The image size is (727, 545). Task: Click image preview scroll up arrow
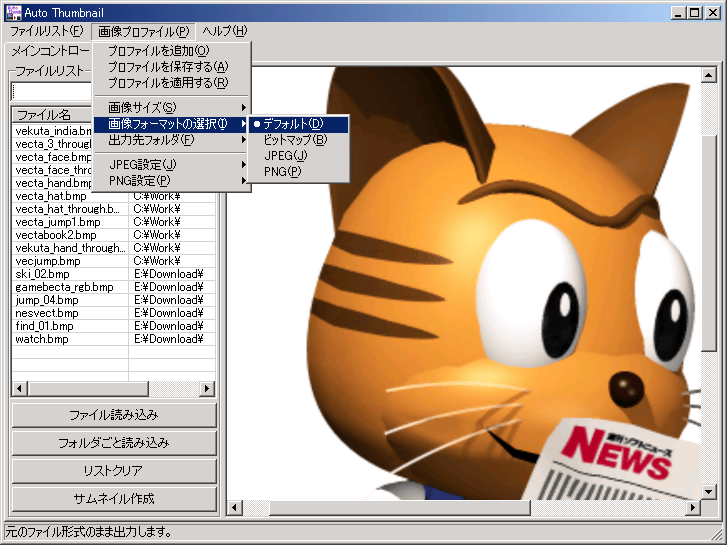point(708,75)
